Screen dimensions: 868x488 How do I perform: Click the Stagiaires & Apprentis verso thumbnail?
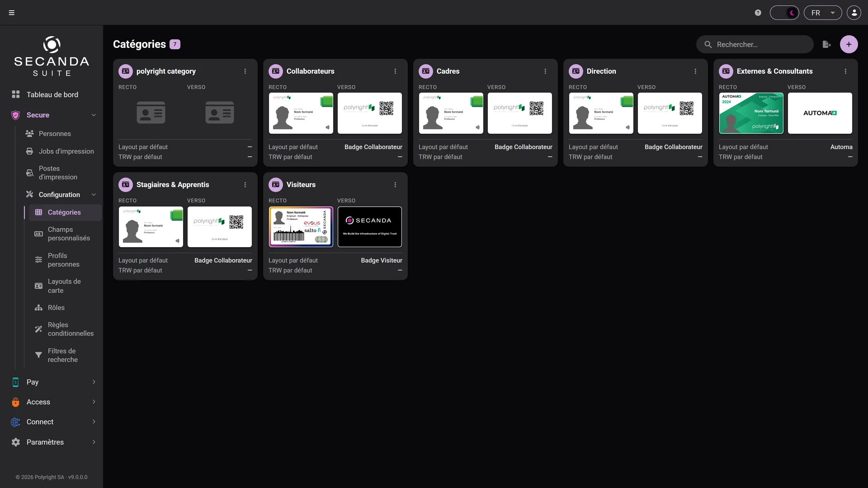(x=220, y=227)
